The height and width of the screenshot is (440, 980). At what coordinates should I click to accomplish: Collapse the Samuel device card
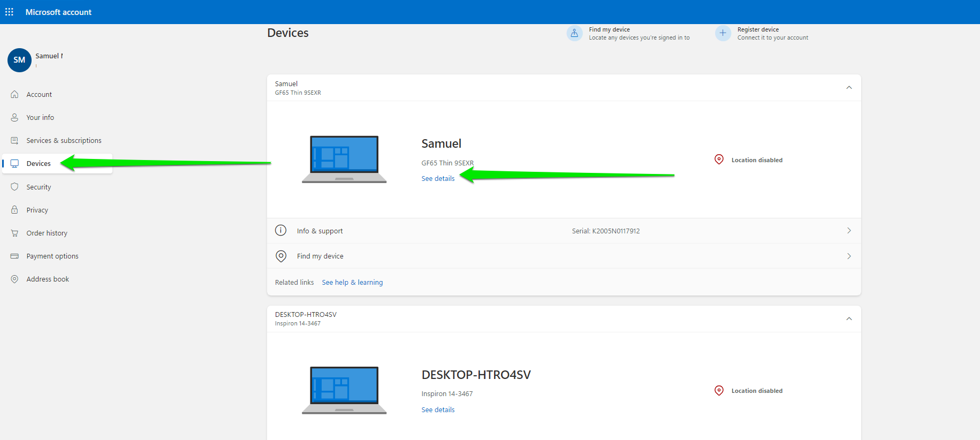[x=849, y=87]
